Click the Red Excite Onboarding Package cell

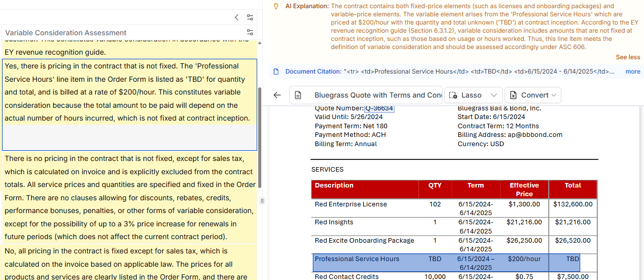(x=365, y=244)
